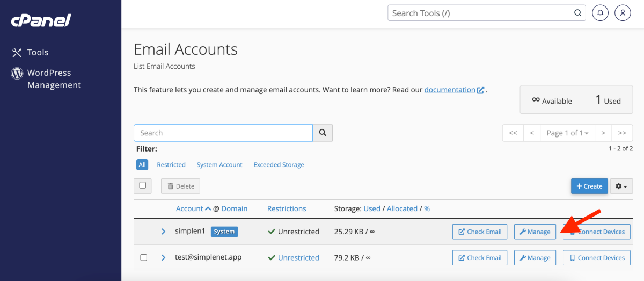This screenshot has width=644, height=281.
Task: Open Tools from the sidebar
Action: (38, 52)
